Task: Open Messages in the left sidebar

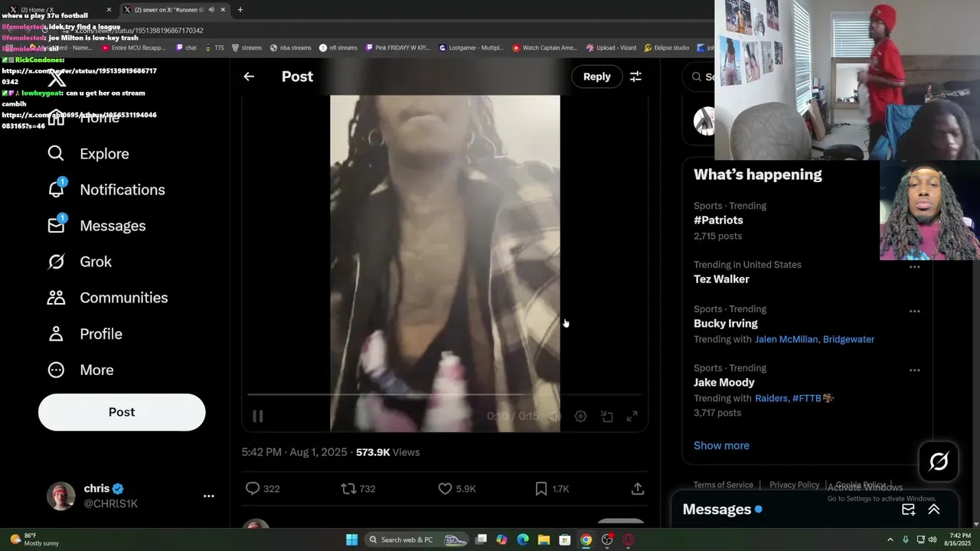Action: coord(113,226)
